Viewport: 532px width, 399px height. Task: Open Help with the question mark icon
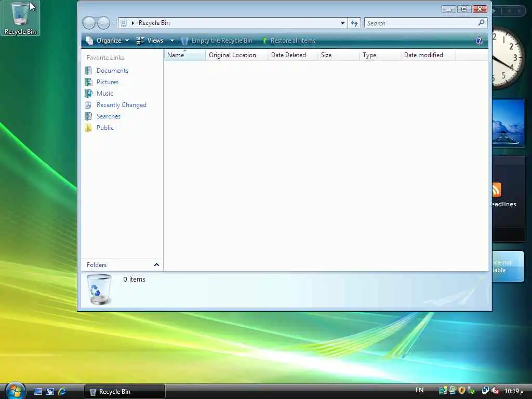click(x=479, y=41)
